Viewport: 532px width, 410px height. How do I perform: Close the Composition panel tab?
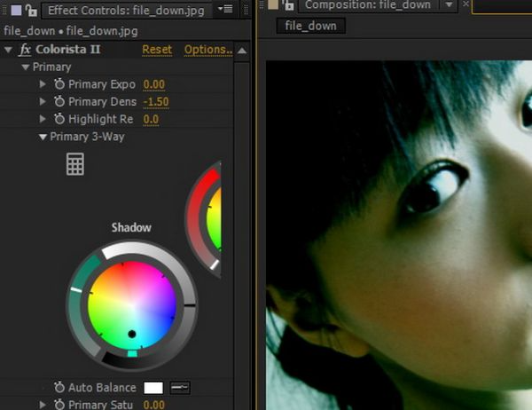[465, 4]
